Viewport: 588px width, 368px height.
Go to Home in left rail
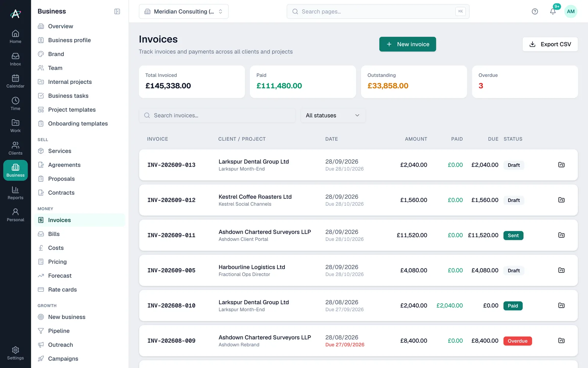15,37
